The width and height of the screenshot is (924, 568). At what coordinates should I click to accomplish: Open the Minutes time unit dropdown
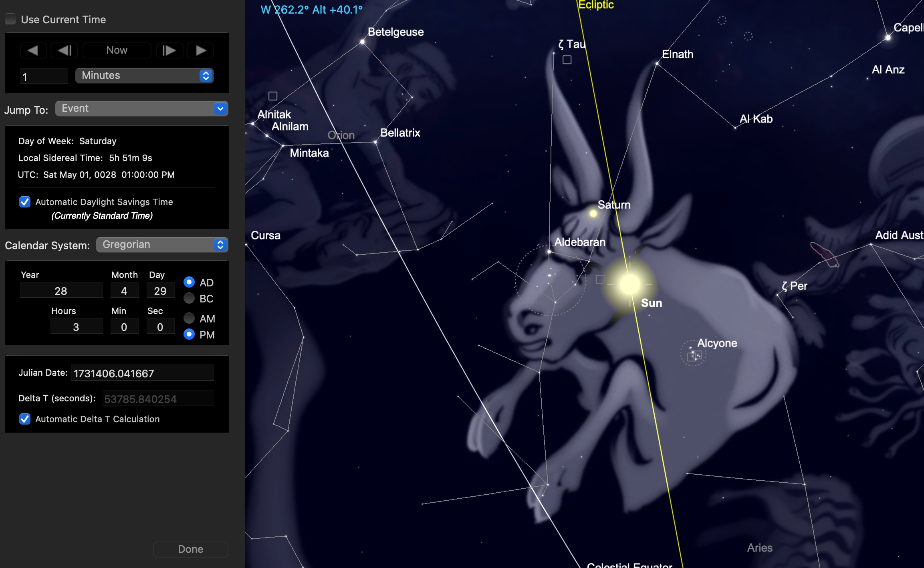144,76
